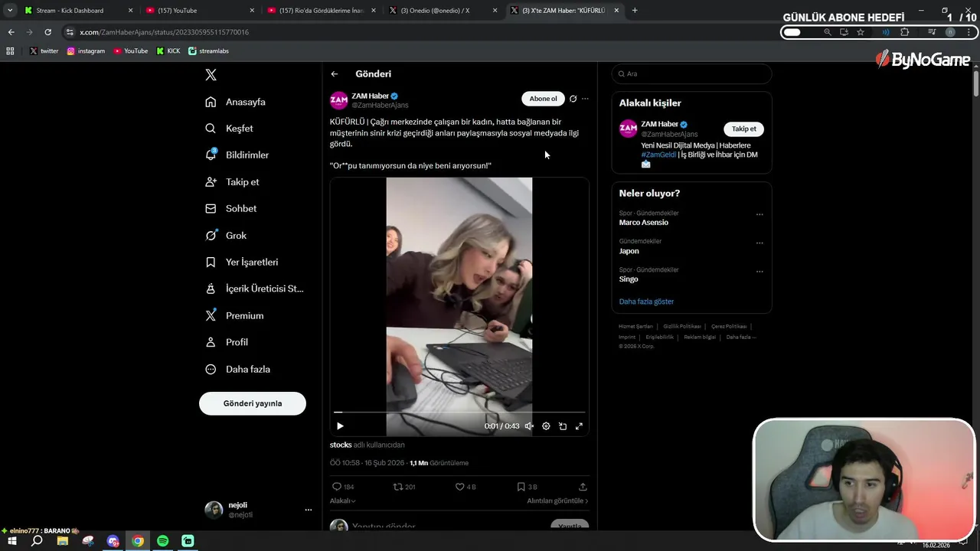Reload the page
The width and height of the screenshot is (980, 551).
click(x=47, y=32)
